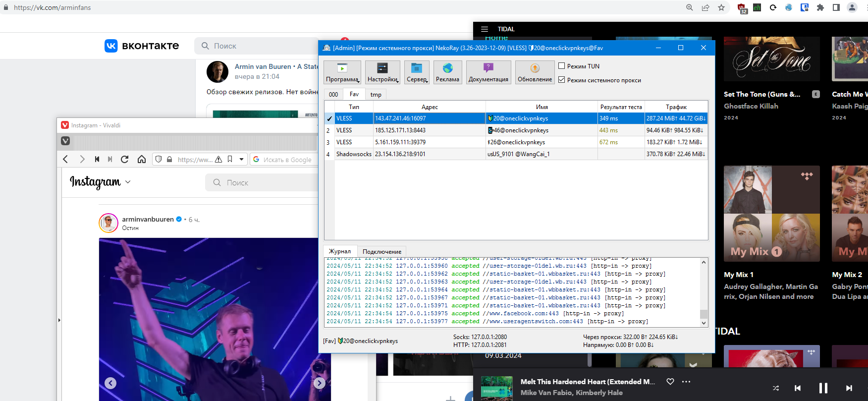Open the TIDAL hamburger menu
Screen dimensions: 868x401
[x=485, y=29]
